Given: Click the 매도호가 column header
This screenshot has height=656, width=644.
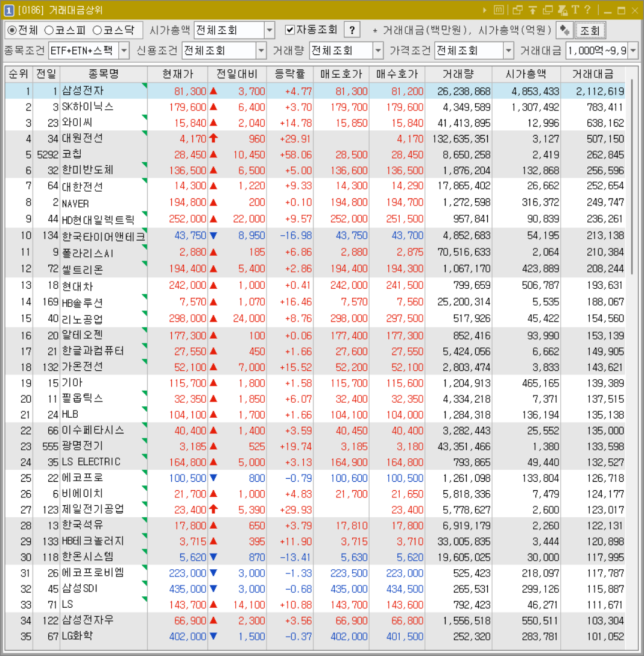Looking at the screenshot, I should pyautogui.click(x=341, y=74).
